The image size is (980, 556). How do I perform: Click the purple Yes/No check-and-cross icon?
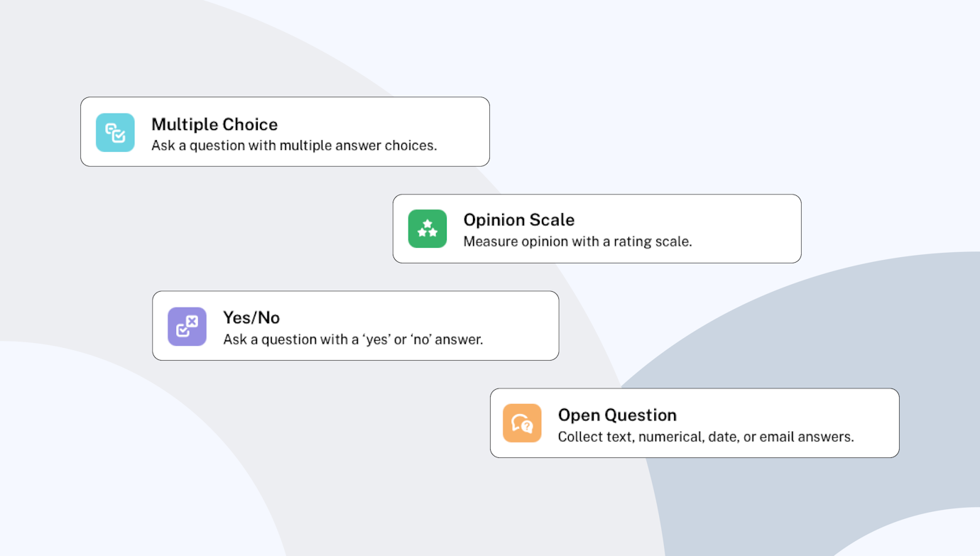pos(187,327)
